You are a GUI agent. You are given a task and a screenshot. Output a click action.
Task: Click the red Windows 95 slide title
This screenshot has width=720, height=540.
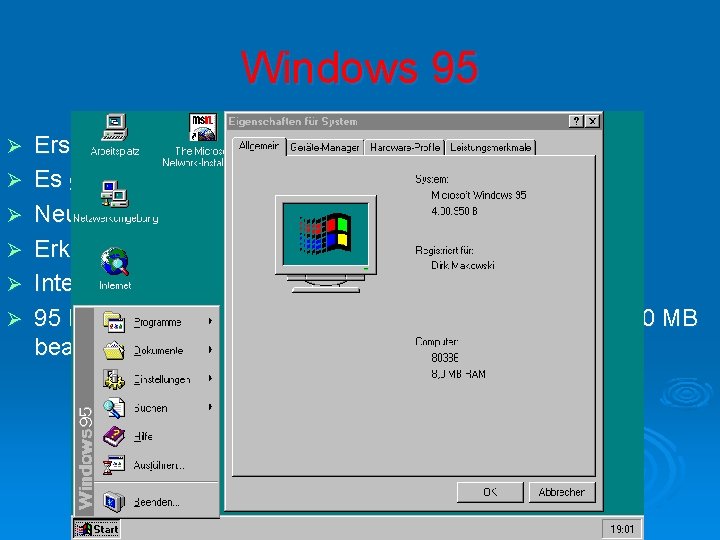[360, 67]
